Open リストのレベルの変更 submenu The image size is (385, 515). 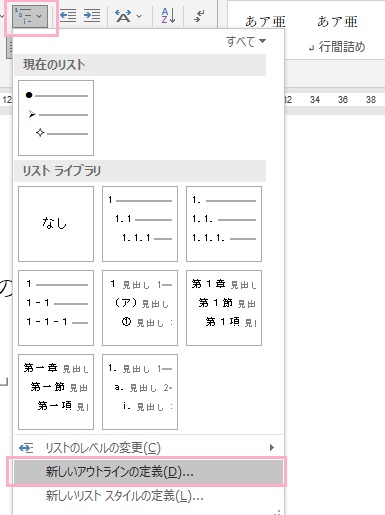click(148, 448)
